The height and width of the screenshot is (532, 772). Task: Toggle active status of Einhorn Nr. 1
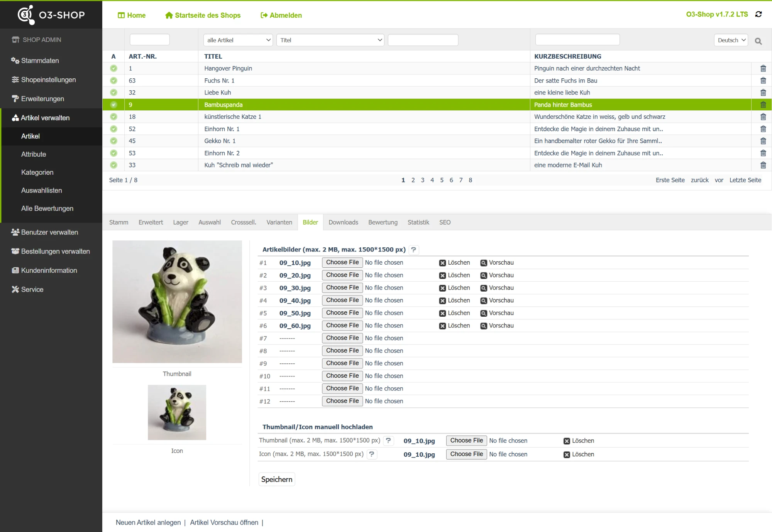click(113, 129)
